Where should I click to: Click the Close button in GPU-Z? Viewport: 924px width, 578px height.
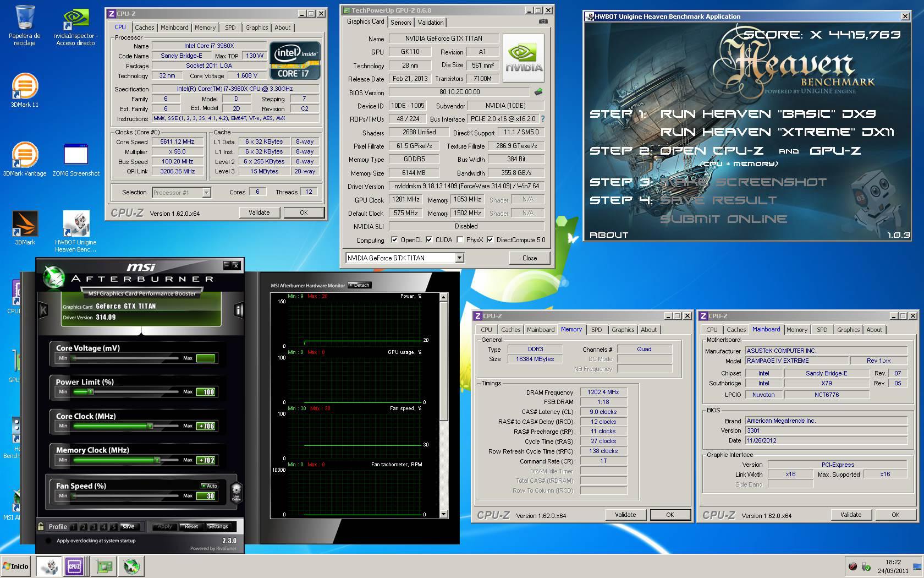click(x=530, y=258)
